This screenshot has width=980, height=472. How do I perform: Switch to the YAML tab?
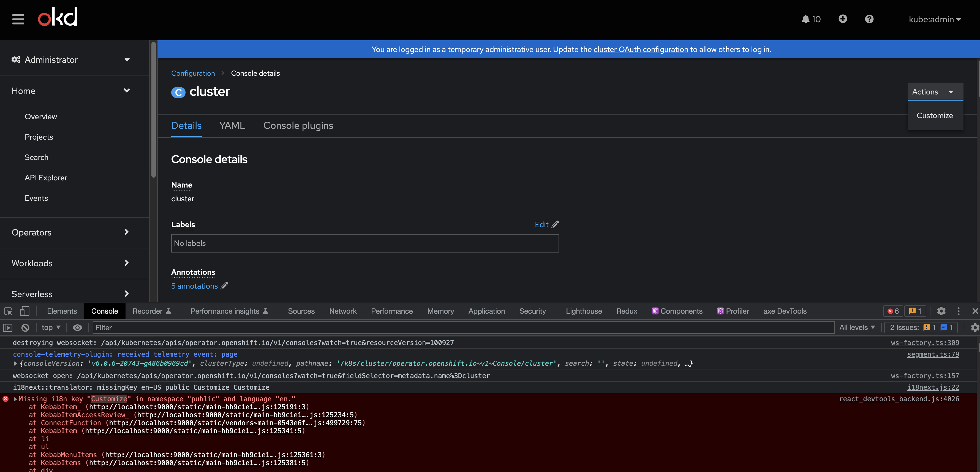[x=232, y=126]
